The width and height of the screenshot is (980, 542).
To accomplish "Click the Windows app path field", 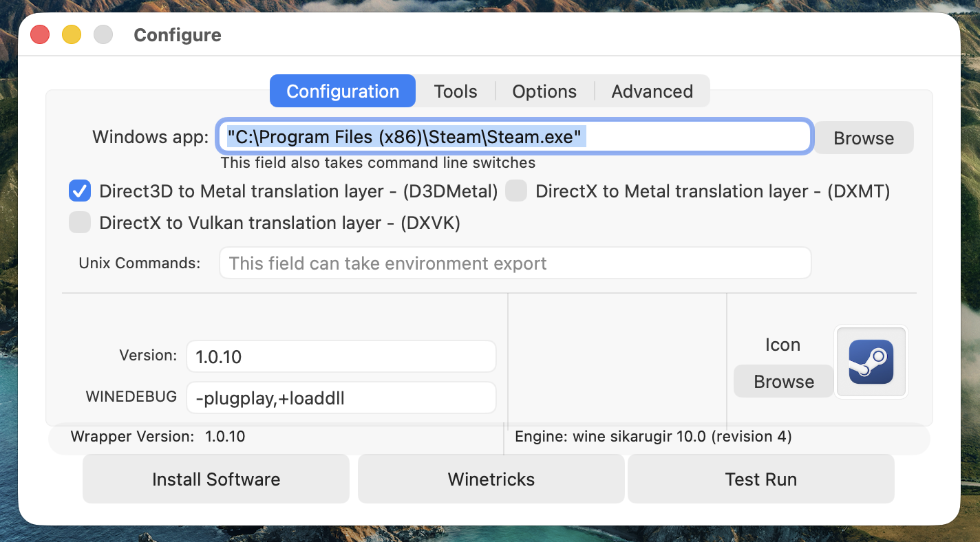I will 515,137.
